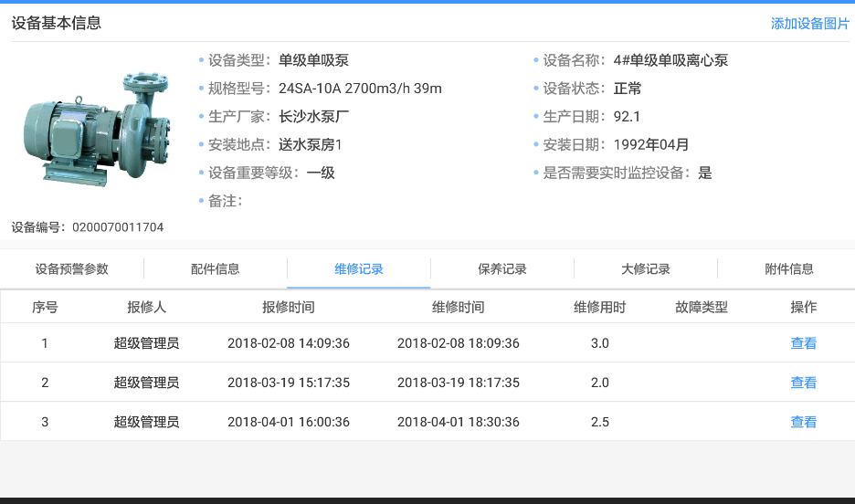Viewport: 855px width, 504px height.
Task: Click device name 4#单级单吸离心泵
Action: click(670, 60)
